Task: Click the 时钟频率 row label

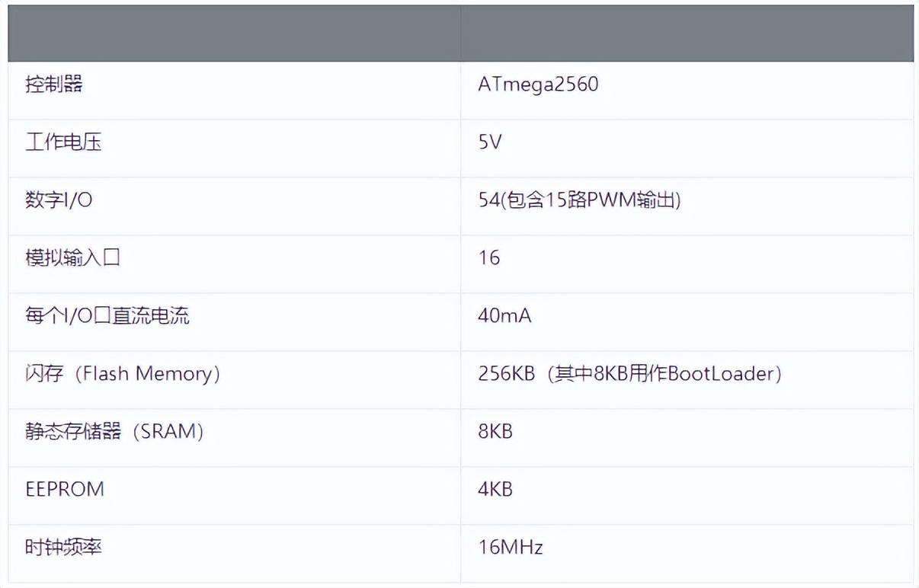Action: (x=64, y=547)
